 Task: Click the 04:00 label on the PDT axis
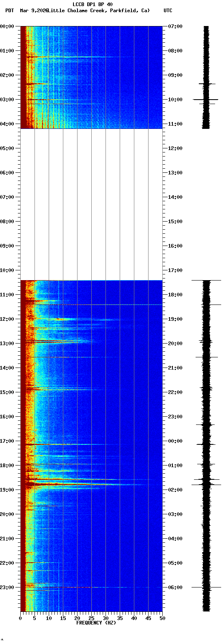pos(6,124)
